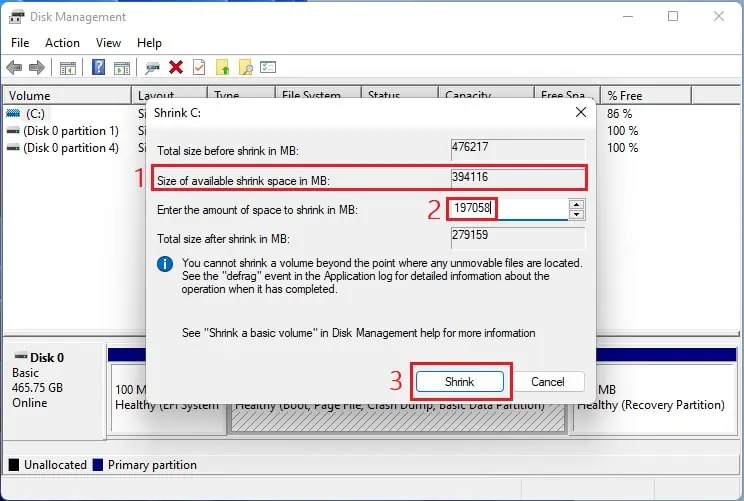
Task: Click the Layout column header
Action: pos(169,94)
